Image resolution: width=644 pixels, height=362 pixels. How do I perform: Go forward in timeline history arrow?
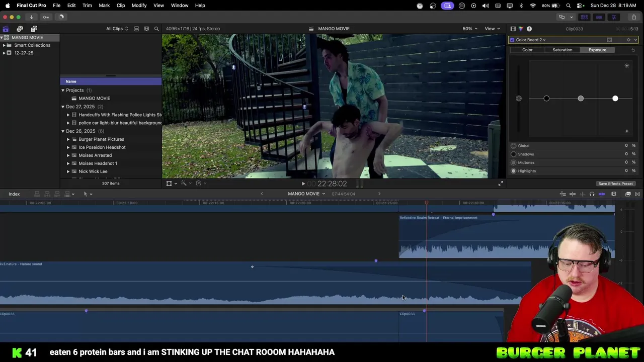pyautogui.click(x=379, y=194)
